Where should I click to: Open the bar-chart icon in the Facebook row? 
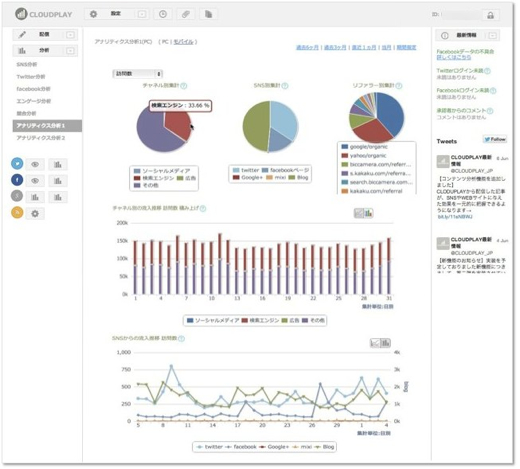[58, 181]
